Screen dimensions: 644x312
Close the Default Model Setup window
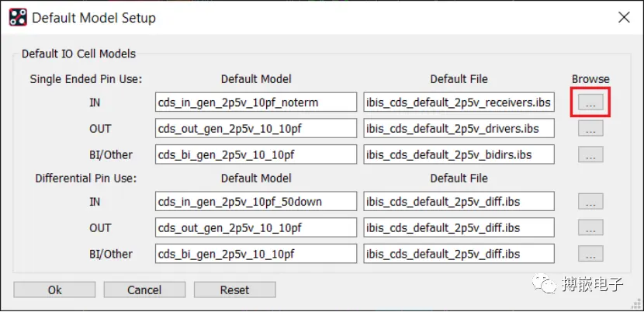point(624,17)
